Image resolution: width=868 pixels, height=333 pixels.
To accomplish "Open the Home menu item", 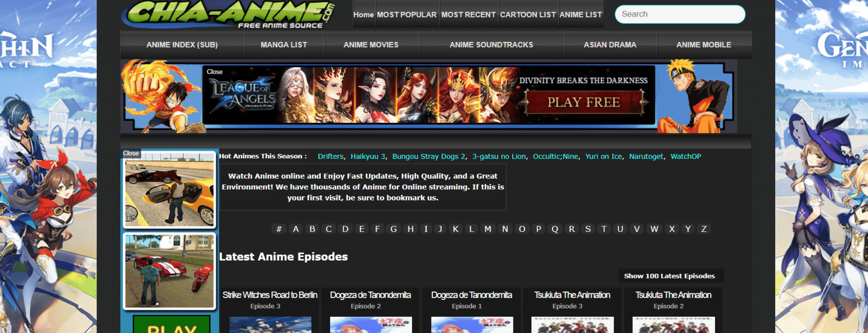I will 364,15.
